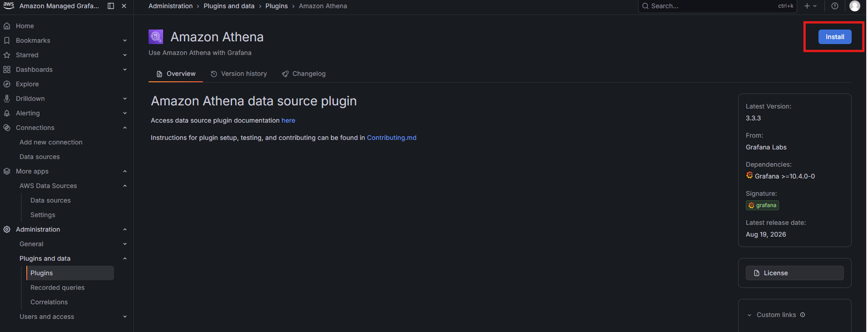This screenshot has height=332, width=868.
Task: Click the Home house icon
Action: (x=7, y=26)
